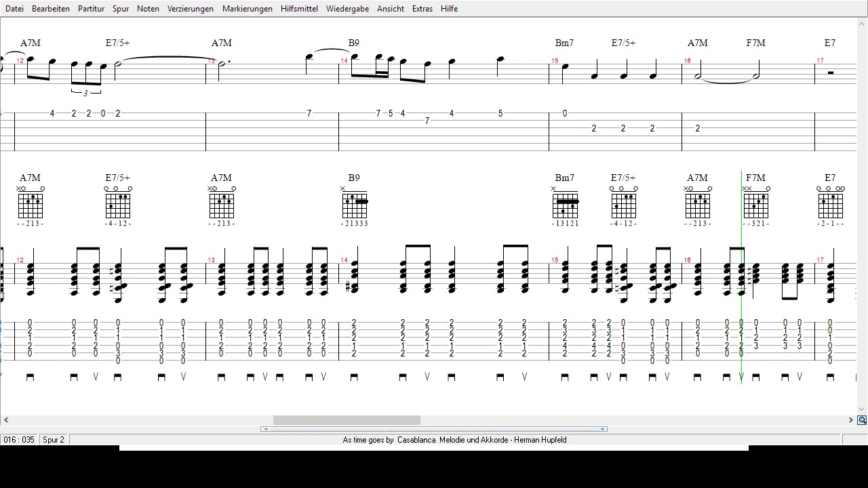Viewport: 868px width, 488px height.
Task: Click the horizontal scrollbar thumb
Action: point(347,420)
